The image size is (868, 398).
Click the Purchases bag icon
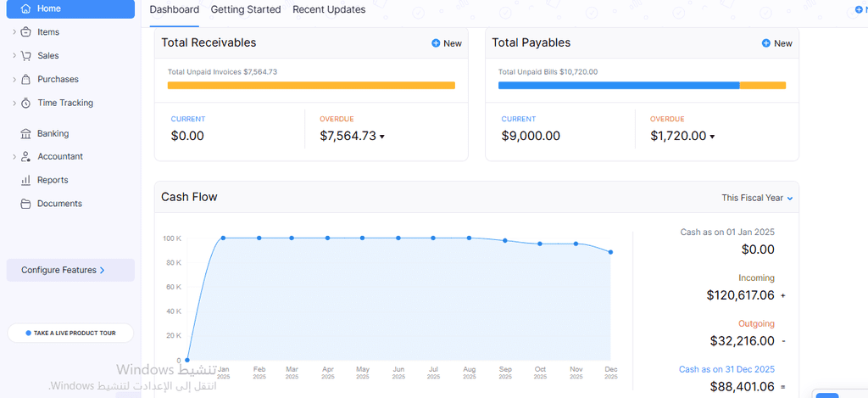pyautogui.click(x=25, y=80)
